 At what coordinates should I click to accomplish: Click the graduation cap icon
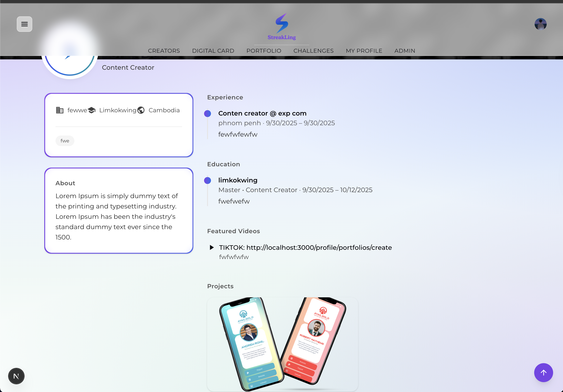91,110
